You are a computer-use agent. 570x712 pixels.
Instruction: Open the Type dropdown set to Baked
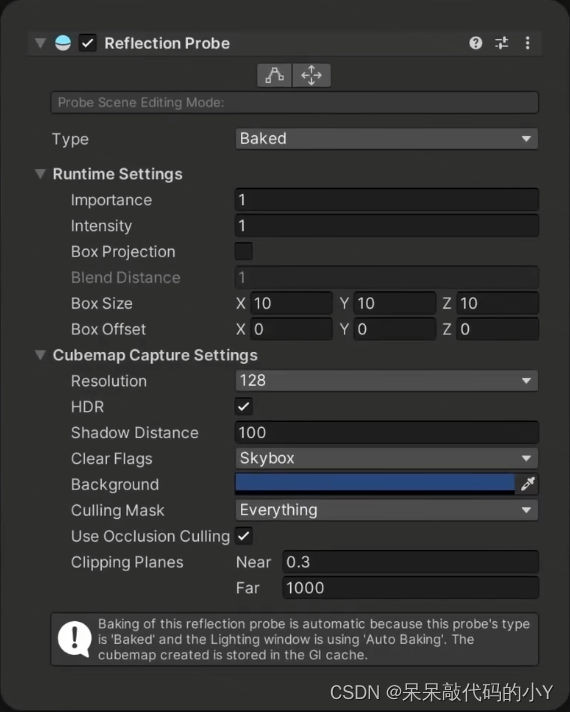tap(387, 138)
